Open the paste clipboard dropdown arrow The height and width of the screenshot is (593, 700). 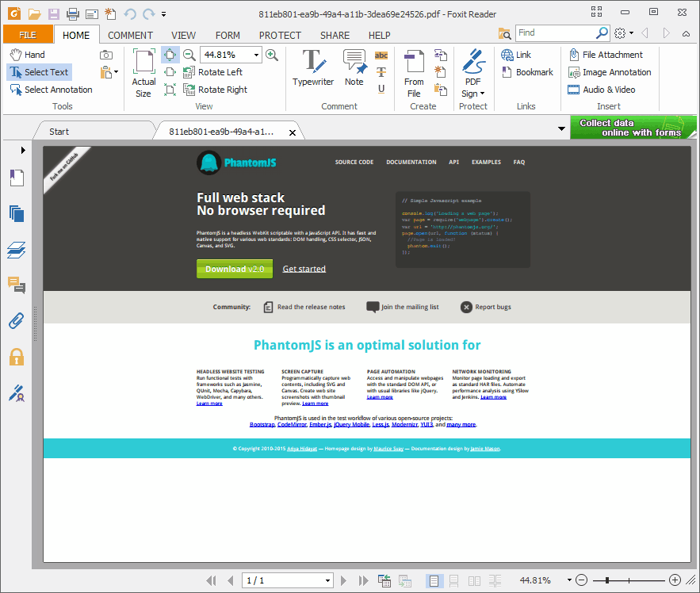pyautogui.click(x=117, y=71)
